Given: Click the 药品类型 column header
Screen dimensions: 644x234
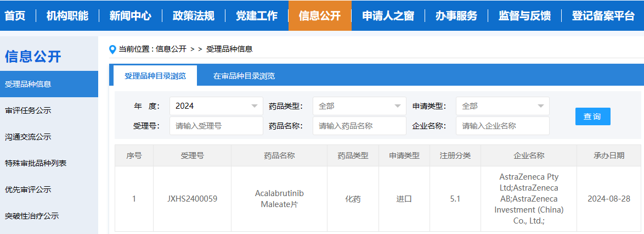Looking at the screenshot, I should tap(353, 156).
